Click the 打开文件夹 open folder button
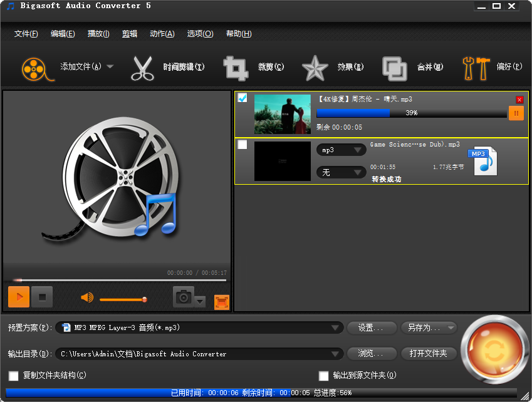 tap(429, 353)
